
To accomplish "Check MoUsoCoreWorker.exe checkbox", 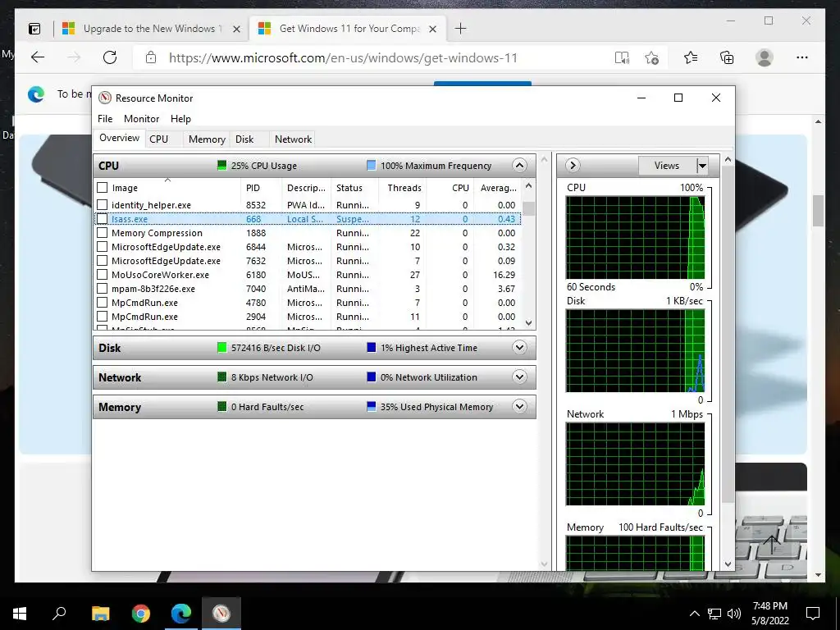I will 103,275.
